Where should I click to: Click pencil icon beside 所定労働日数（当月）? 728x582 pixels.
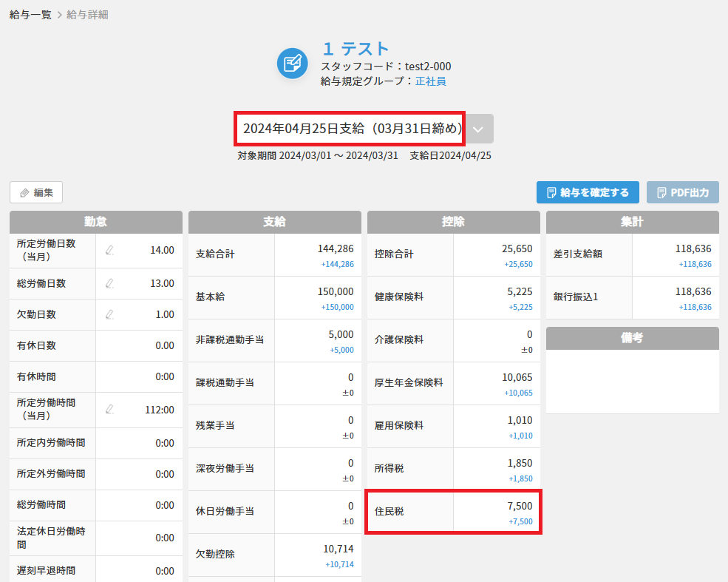click(110, 250)
